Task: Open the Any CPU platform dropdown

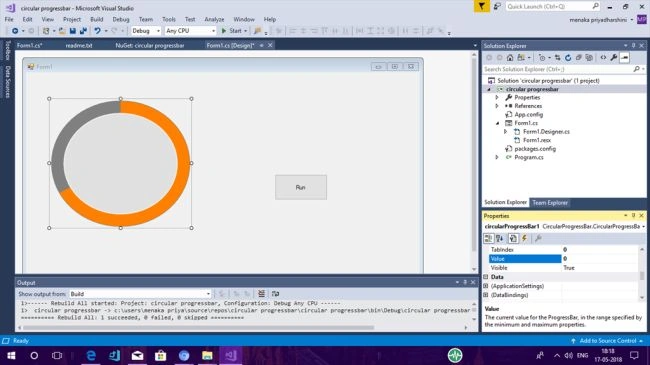Action: pos(190,31)
